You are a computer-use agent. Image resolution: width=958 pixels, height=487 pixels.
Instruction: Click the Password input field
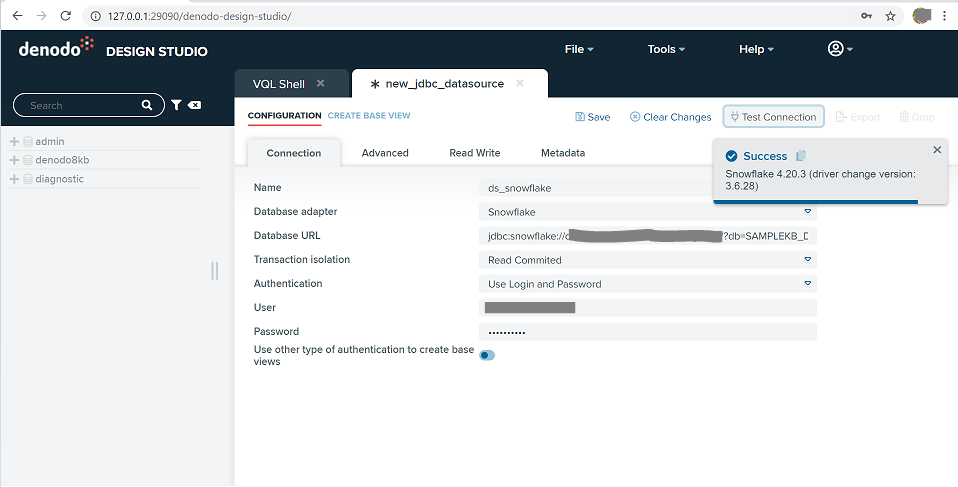(x=648, y=332)
